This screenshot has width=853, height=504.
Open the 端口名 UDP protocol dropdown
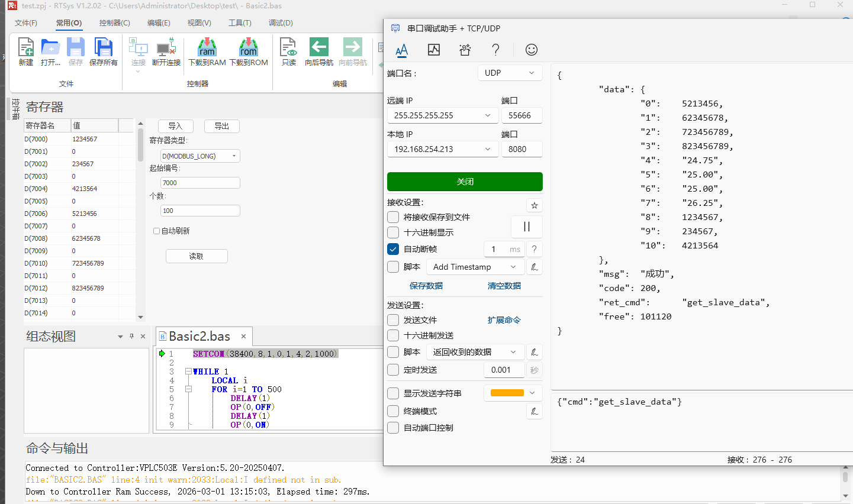click(510, 72)
